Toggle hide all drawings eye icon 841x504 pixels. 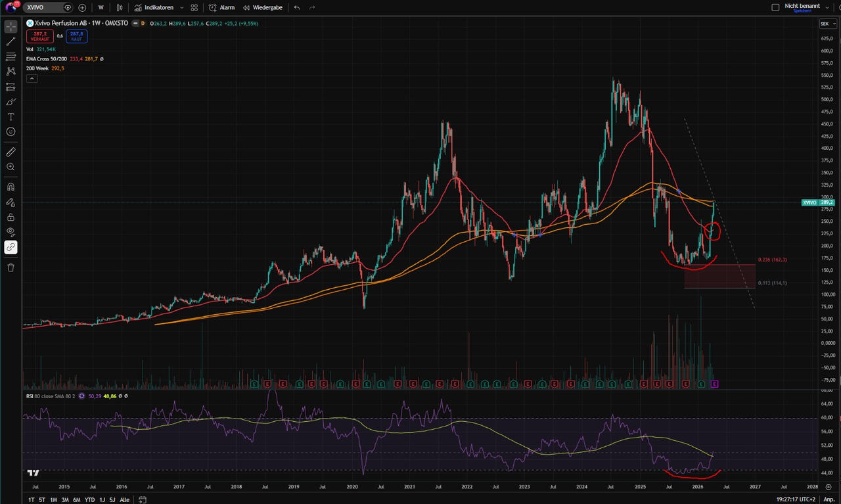tap(11, 231)
